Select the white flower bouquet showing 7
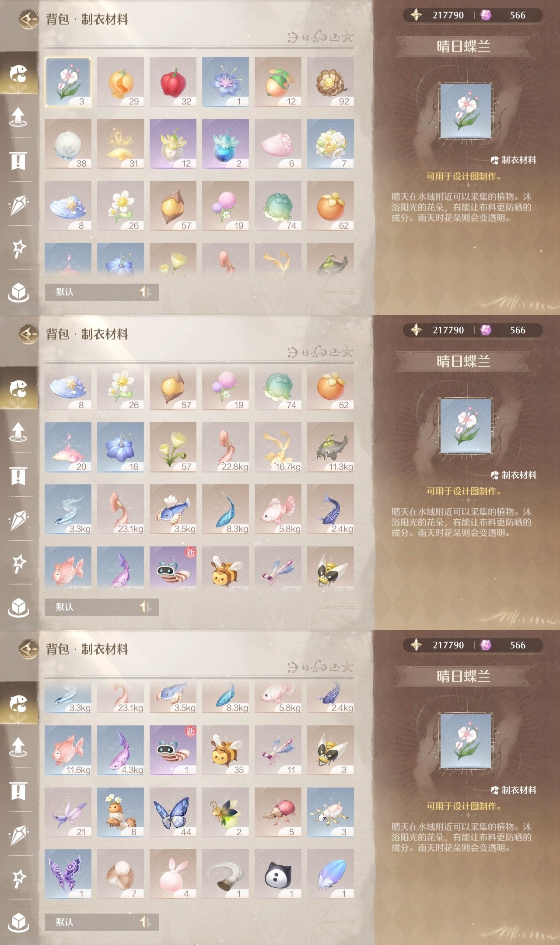560x945 pixels. [330, 144]
